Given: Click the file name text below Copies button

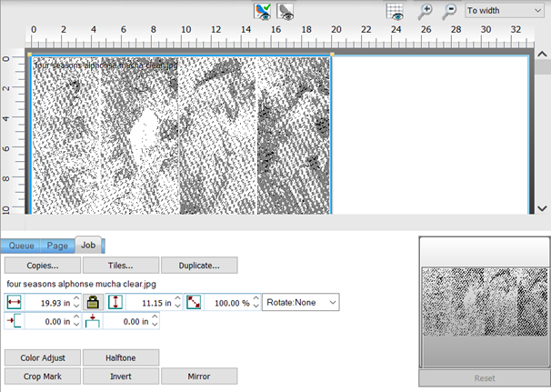Looking at the screenshot, I should 81,284.
